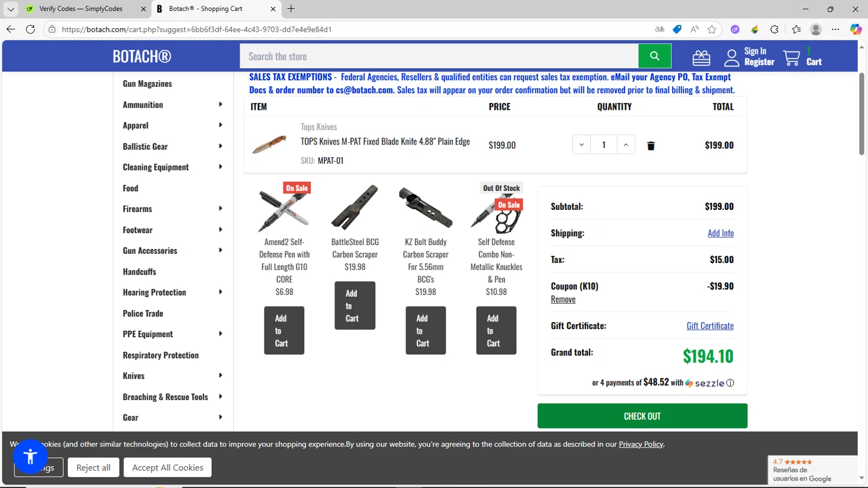
Task: Click the green CHECK OUT button
Action: 642,416
